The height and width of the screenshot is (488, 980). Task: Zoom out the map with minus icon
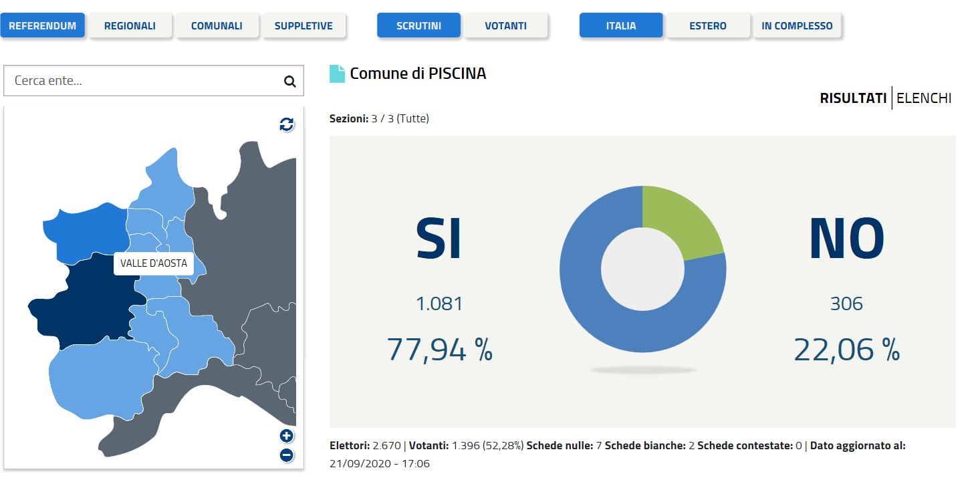pyautogui.click(x=287, y=455)
